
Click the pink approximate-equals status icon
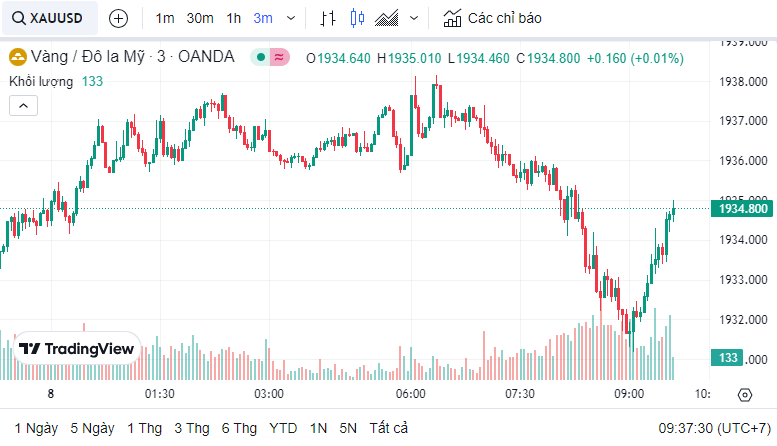(x=280, y=57)
